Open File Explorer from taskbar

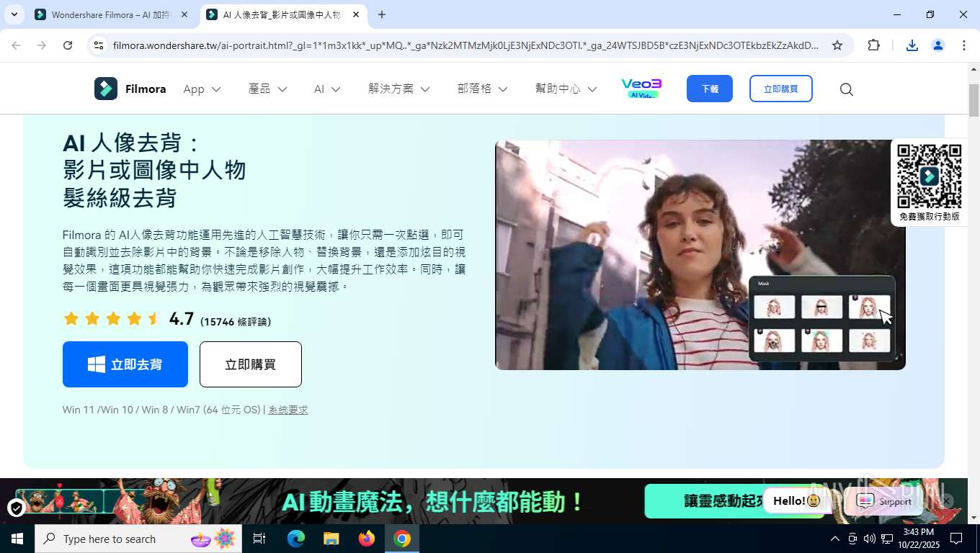click(x=331, y=539)
